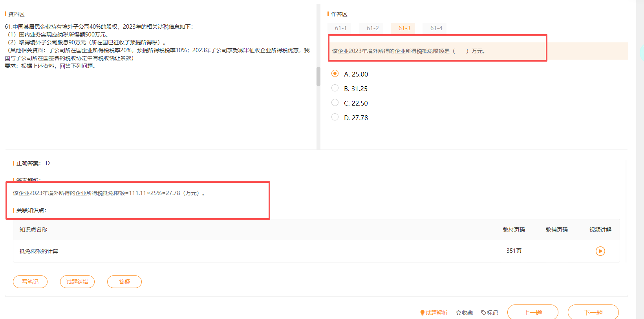This screenshot has width=644, height=319.
Task: Open sub-question tab 61-2
Action: click(372, 28)
